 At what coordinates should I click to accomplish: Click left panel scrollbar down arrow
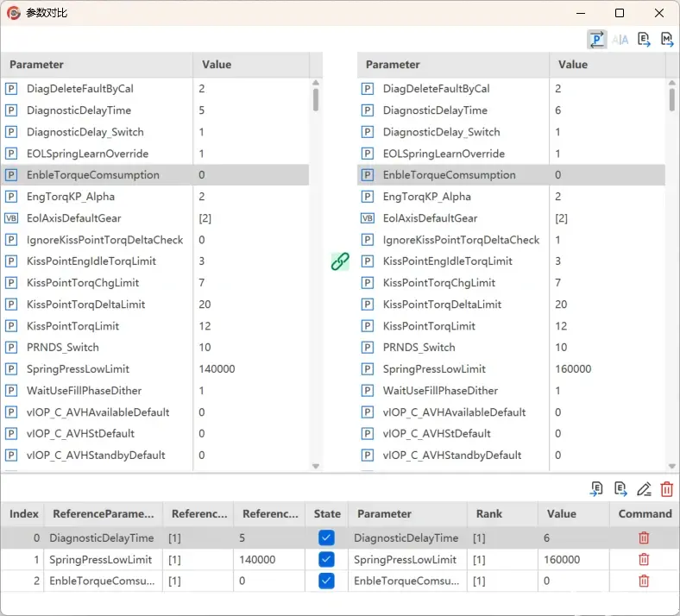(316, 467)
